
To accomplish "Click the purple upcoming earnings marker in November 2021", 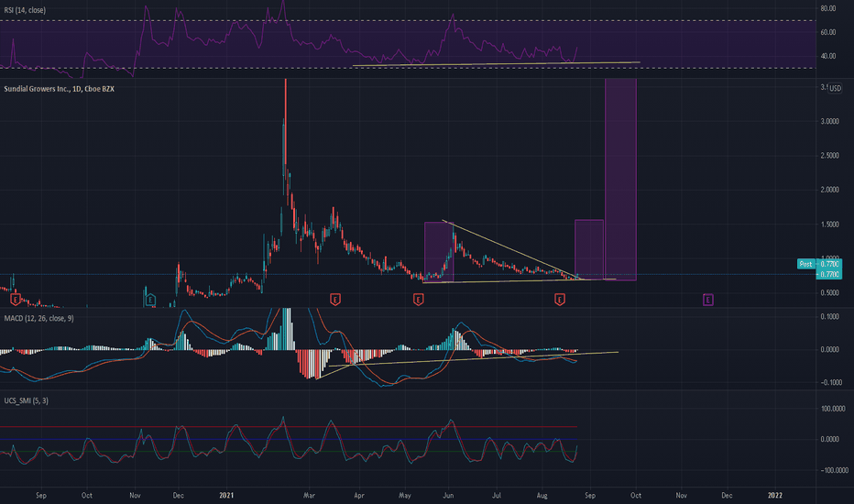I will (708, 299).
